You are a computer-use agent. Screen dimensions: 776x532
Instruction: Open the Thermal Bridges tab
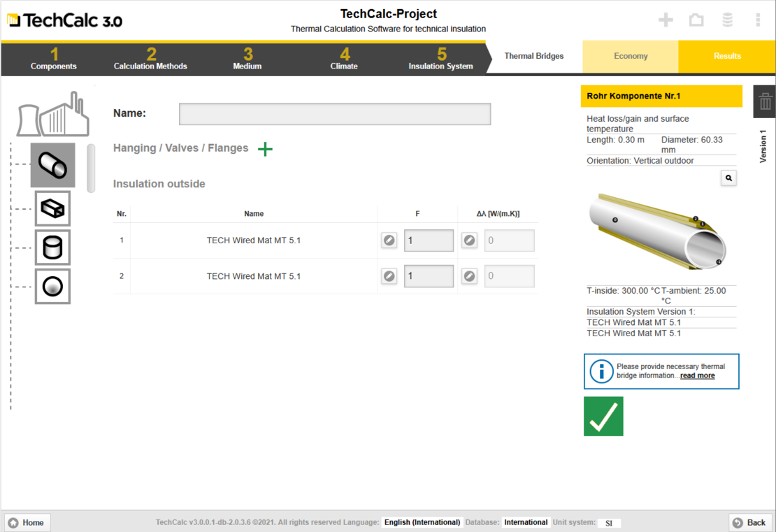pyautogui.click(x=534, y=56)
